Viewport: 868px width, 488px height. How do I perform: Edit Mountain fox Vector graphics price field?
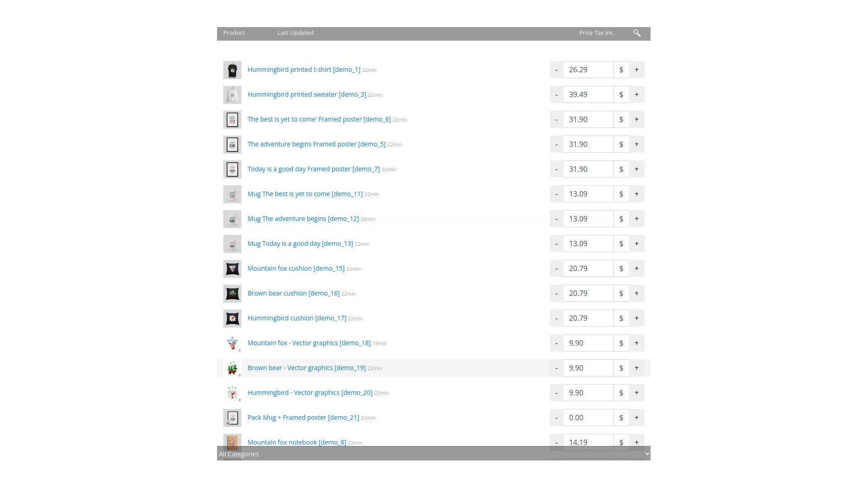click(588, 343)
